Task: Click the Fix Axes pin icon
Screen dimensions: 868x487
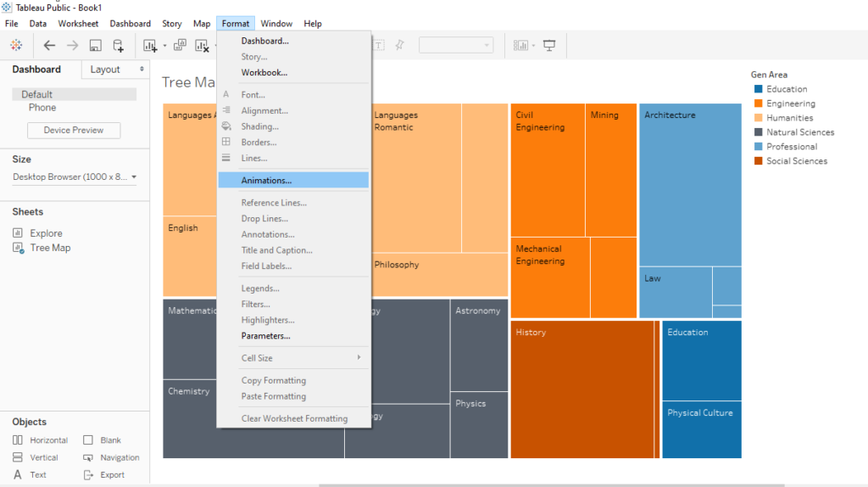Action: click(400, 46)
